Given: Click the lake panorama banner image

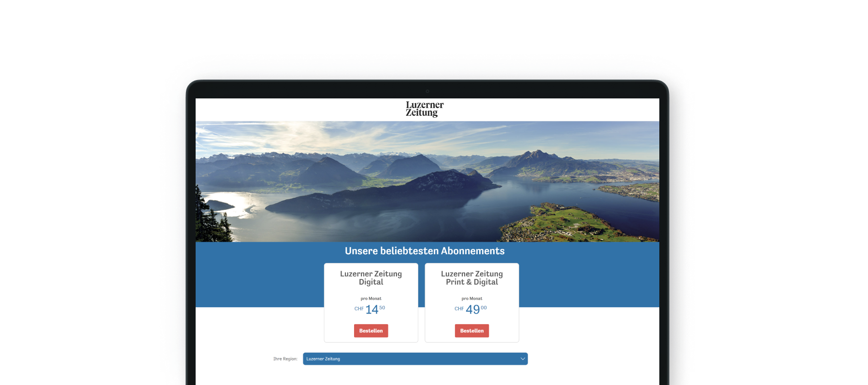Looking at the screenshot, I should pos(427,181).
